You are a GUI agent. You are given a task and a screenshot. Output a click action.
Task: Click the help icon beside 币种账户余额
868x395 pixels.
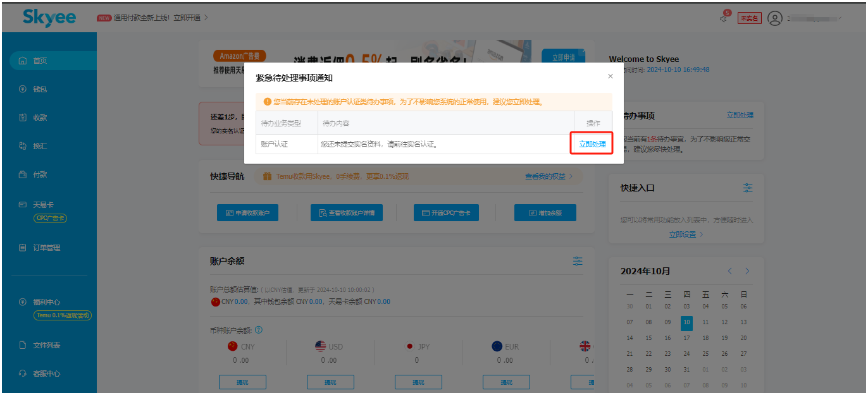tap(258, 330)
